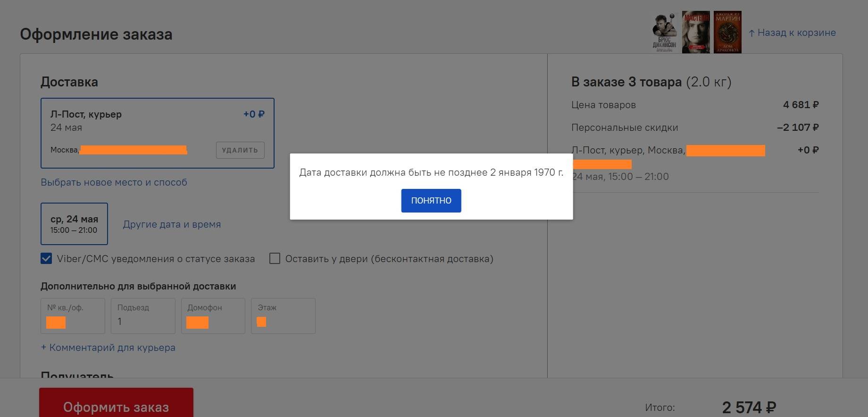Image resolution: width=868 pixels, height=417 pixels.
Task: Open the Martin 'Дом драконов' book thumbnail
Action: [727, 32]
